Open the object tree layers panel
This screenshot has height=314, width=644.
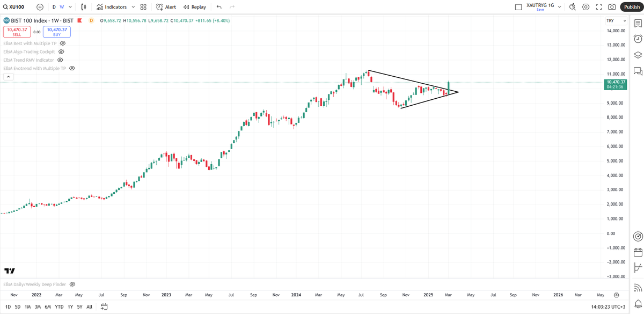pyautogui.click(x=638, y=55)
